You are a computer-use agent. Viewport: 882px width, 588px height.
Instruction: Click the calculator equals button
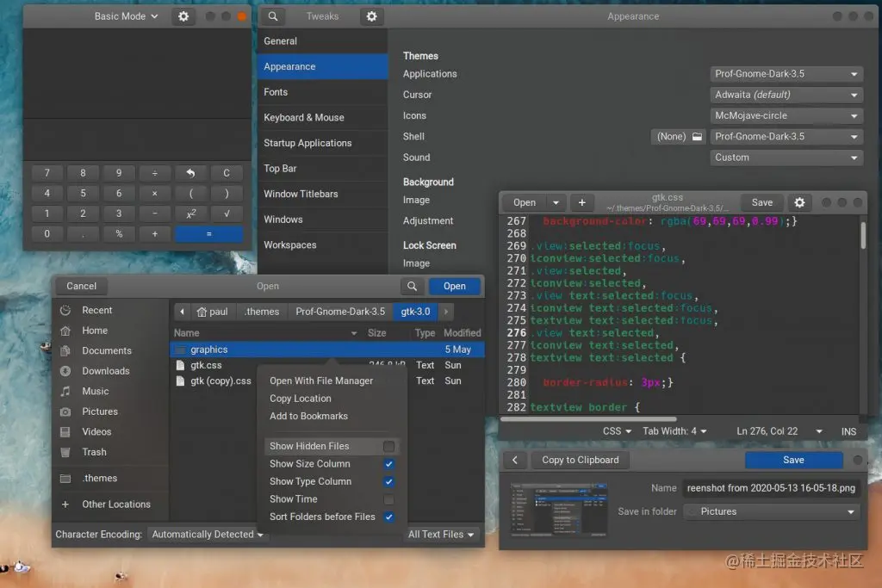tap(208, 234)
